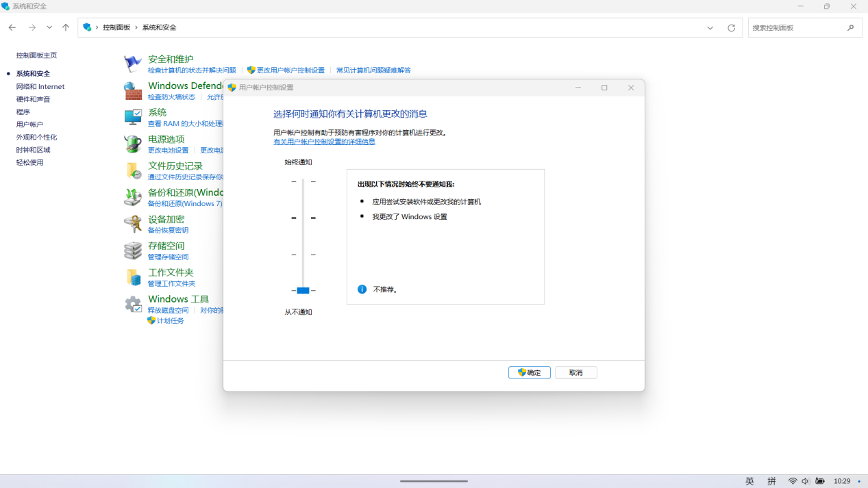
Task: Open 文件历史记录 via its drive icon
Action: tap(132, 170)
